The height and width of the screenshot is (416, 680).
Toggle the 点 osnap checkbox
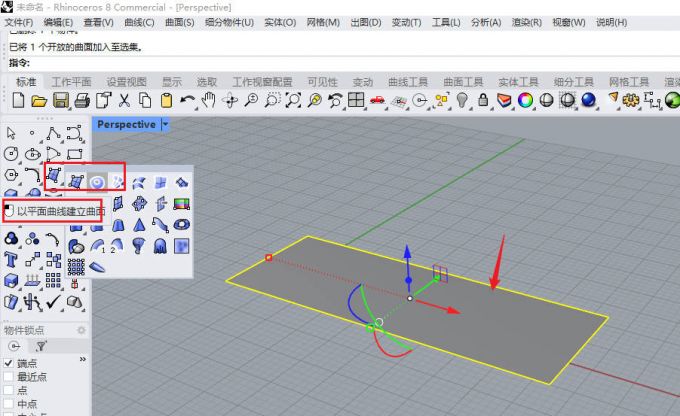(x=8, y=390)
